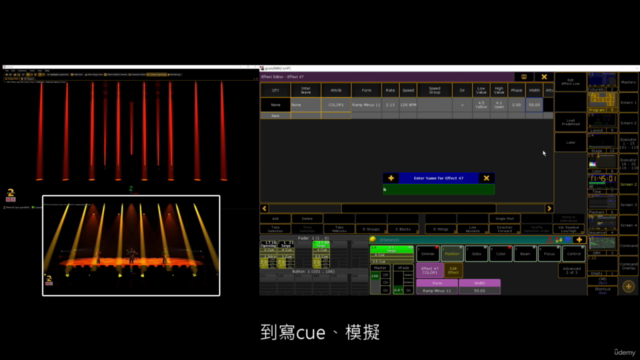Open the clock Time view thumbnail
The height and width of the screenshot is (360, 640).
[x=602, y=184]
